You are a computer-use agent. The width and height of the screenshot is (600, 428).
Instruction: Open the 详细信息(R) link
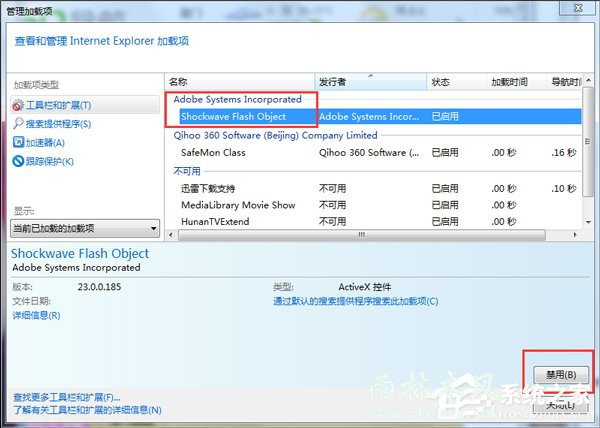point(36,316)
